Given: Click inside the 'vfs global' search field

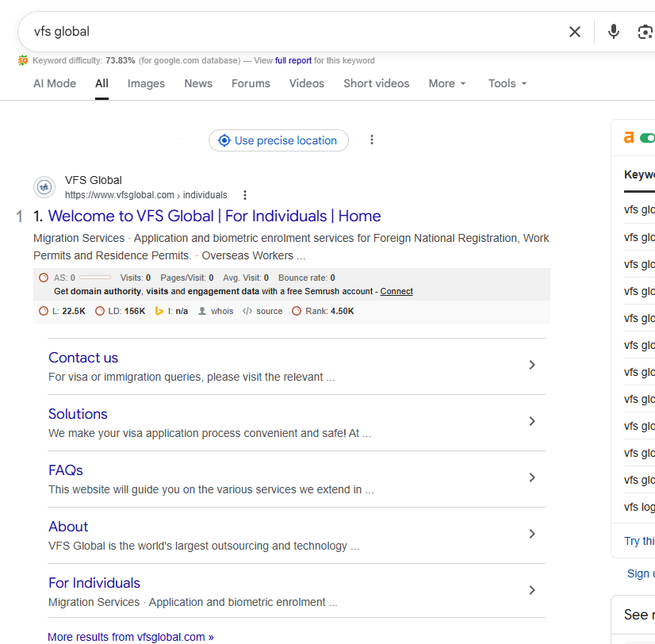Looking at the screenshot, I should tap(293, 32).
